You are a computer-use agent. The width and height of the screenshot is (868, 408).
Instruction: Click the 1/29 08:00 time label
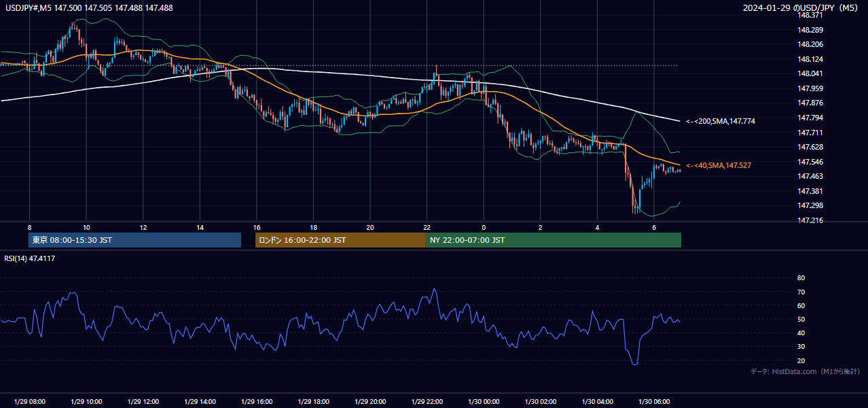pyautogui.click(x=29, y=401)
